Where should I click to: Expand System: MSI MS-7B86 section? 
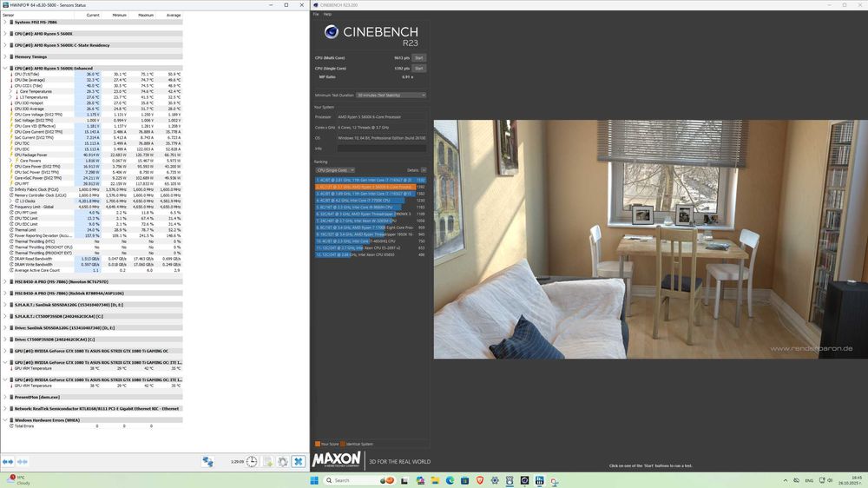click(5, 23)
